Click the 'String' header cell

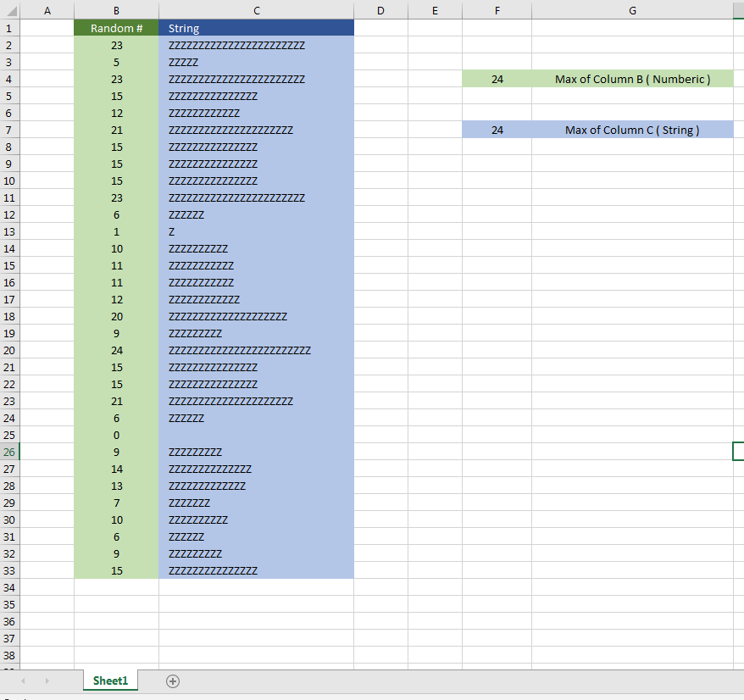point(256,27)
